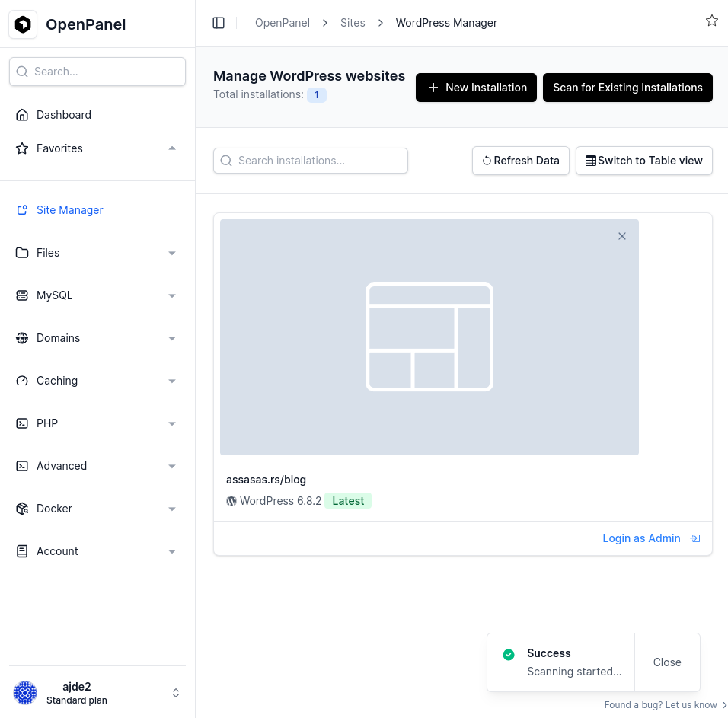Click the site preview placeholder thumbnail
This screenshot has width=728, height=718.
coord(429,337)
